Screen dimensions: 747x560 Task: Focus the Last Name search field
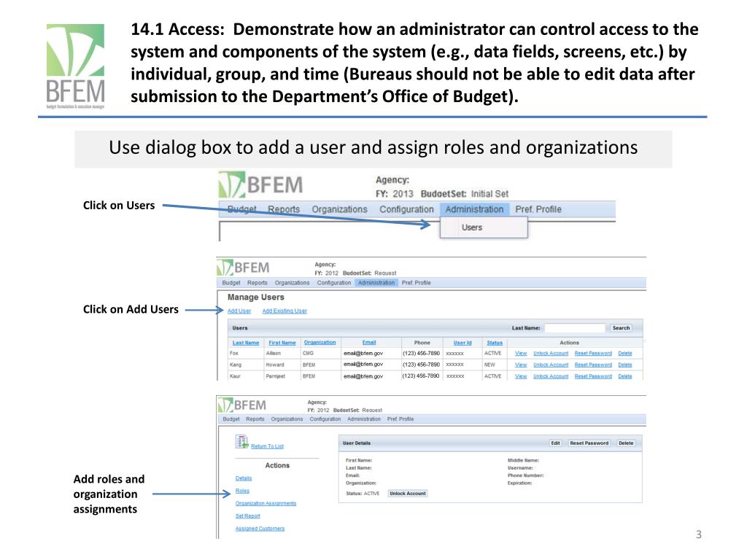(575, 328)
